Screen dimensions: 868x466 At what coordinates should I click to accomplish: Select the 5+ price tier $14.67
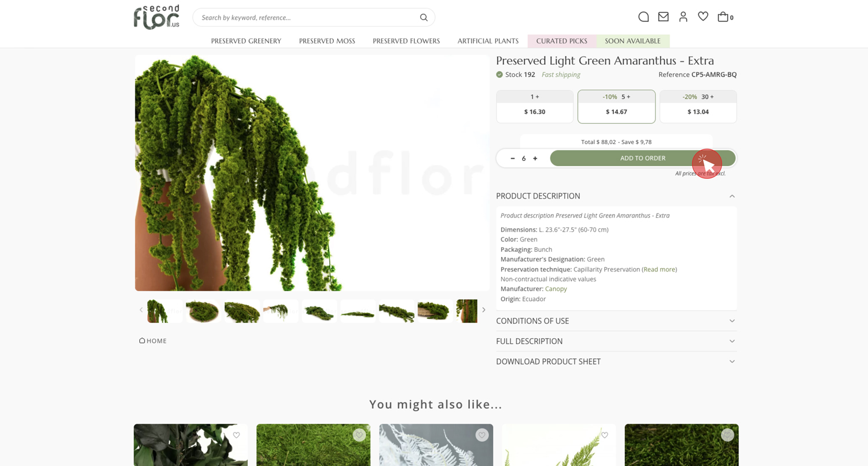point(616,107)
